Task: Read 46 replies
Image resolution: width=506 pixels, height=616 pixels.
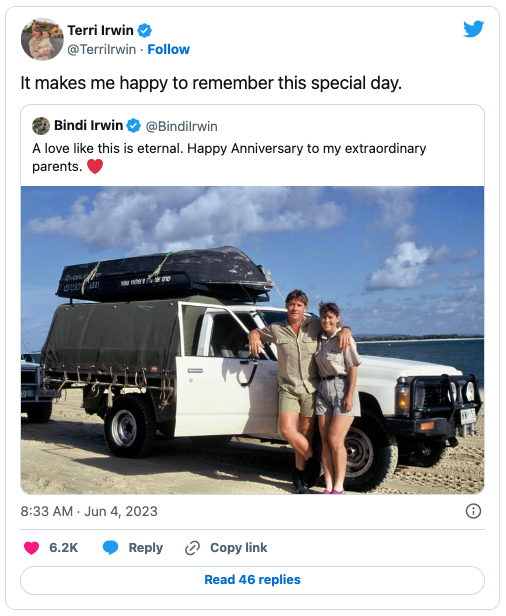Action: [x=252, y=580]
